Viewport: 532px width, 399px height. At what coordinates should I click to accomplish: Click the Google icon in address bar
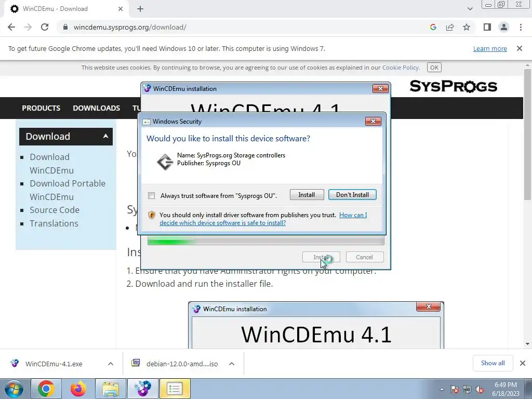433,27
